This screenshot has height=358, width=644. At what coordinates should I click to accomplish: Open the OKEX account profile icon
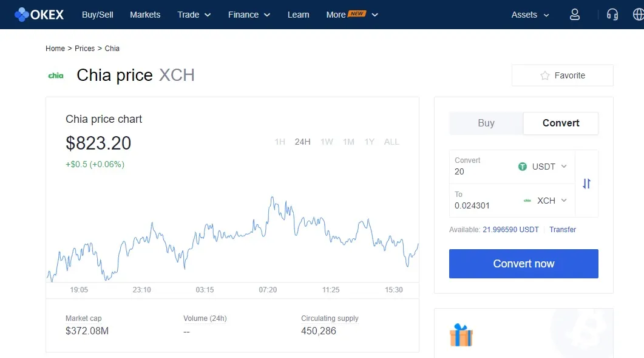tap(574, 14)
